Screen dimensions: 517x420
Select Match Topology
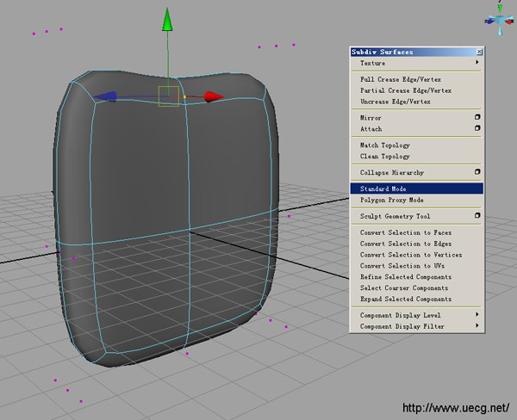[417, 145]
